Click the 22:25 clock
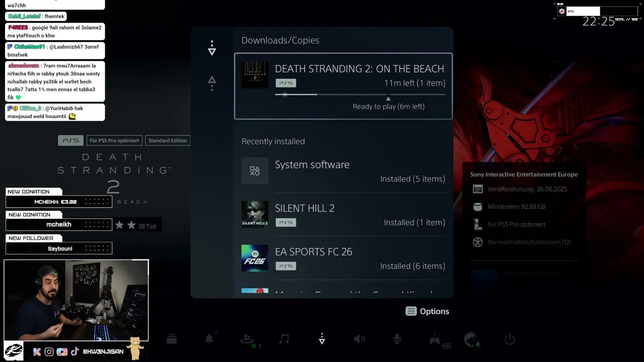The height and width of the screenshot is (362, 644). [x=599, y=22]
